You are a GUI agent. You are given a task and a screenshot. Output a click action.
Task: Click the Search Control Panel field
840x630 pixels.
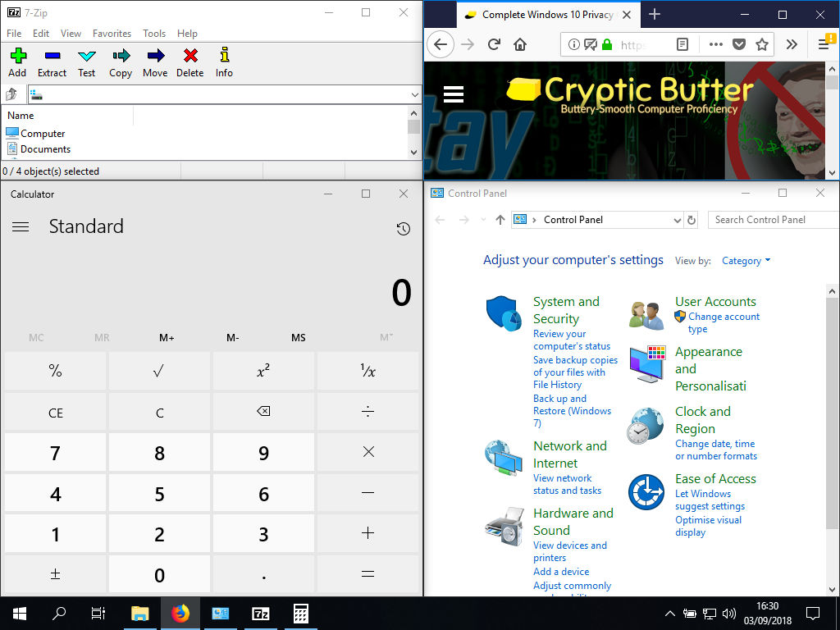773,220
